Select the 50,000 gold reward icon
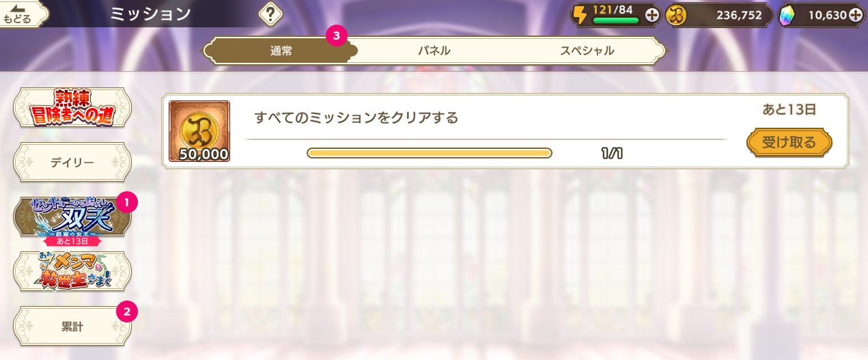Screen dimensions: 868x360 click(199, 131)
